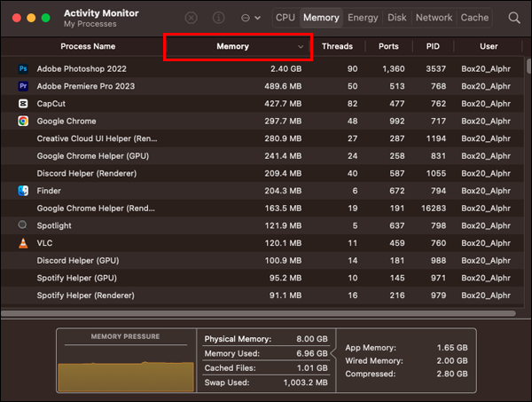Click the Google Chrome app icon
Screen dimensions: 532x402
[23, 121]
